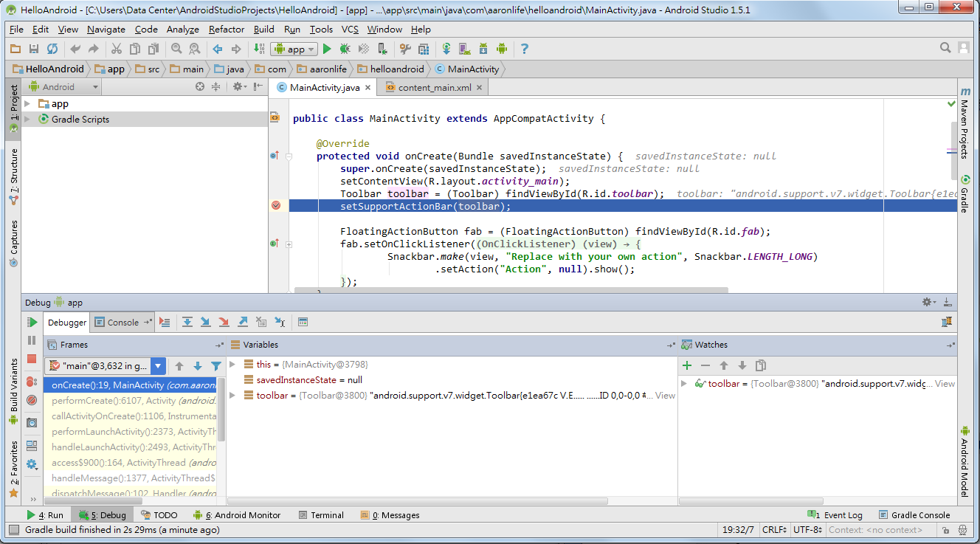
Task: Toggle Mute Breakpoints icon
Action: (x=32, y=400)
